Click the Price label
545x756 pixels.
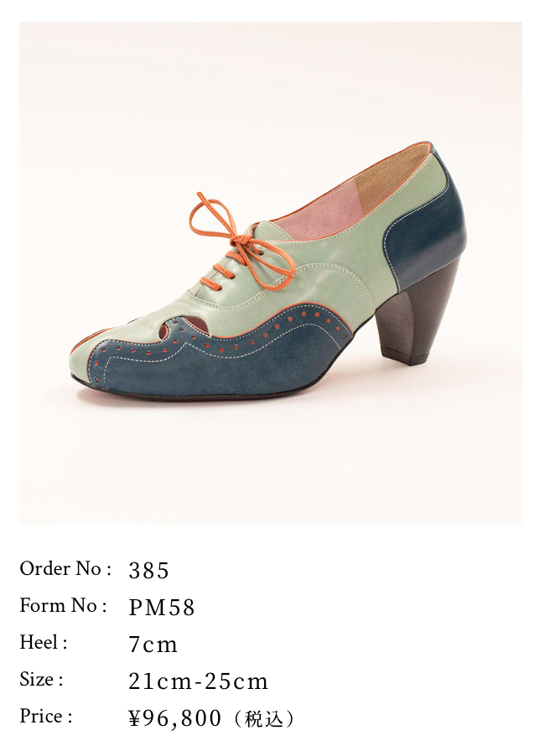pos(46,717)
